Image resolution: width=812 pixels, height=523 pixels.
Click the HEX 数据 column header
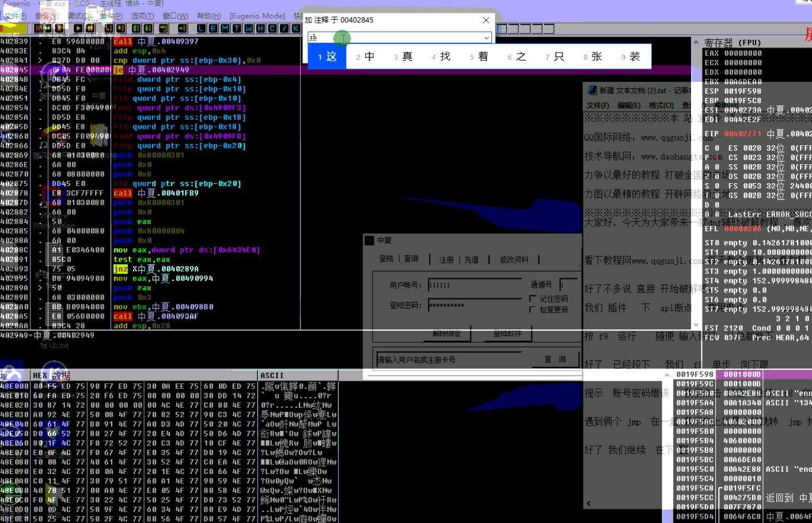click(144, 375)
